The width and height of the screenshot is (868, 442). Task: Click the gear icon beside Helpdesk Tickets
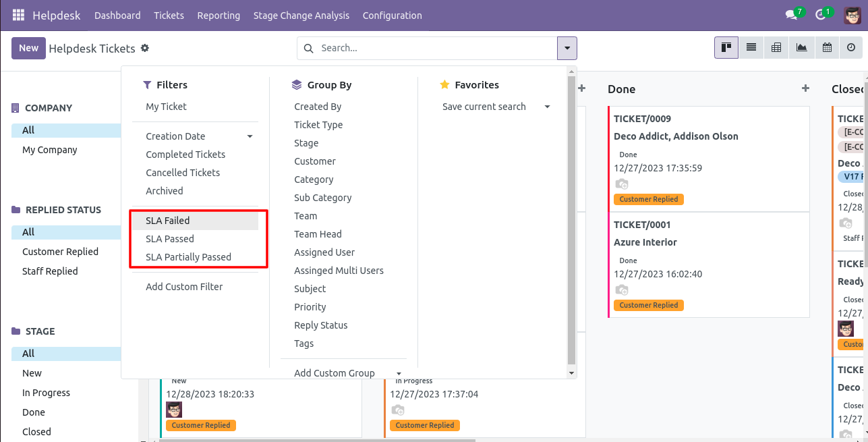pos(145,49)
